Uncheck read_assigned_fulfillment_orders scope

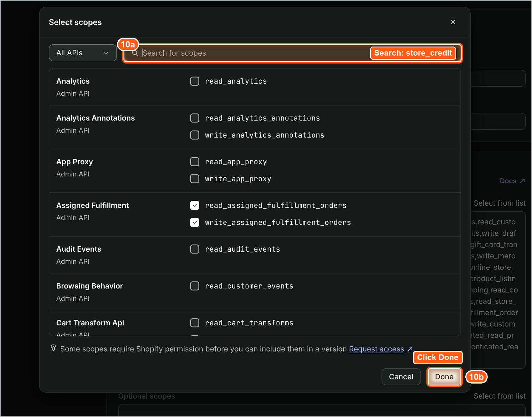(195, 205)
